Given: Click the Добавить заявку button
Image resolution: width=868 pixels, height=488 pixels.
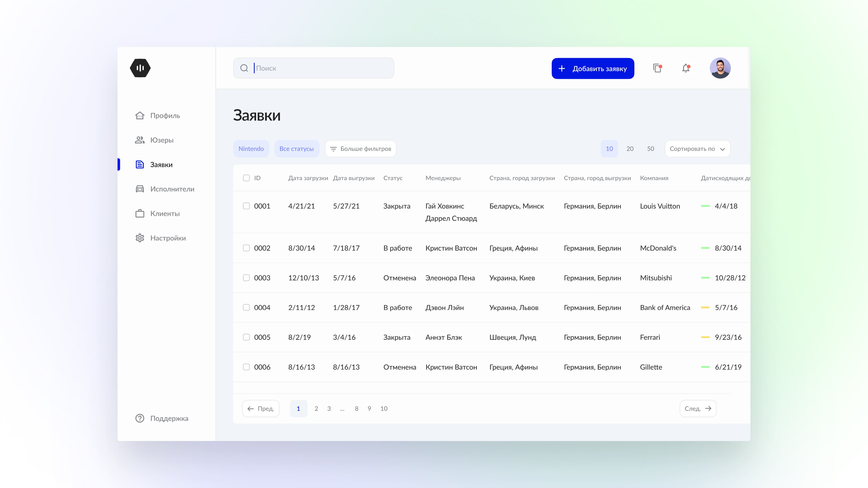Looking at the screenshot, I should [x=593, y=69].
